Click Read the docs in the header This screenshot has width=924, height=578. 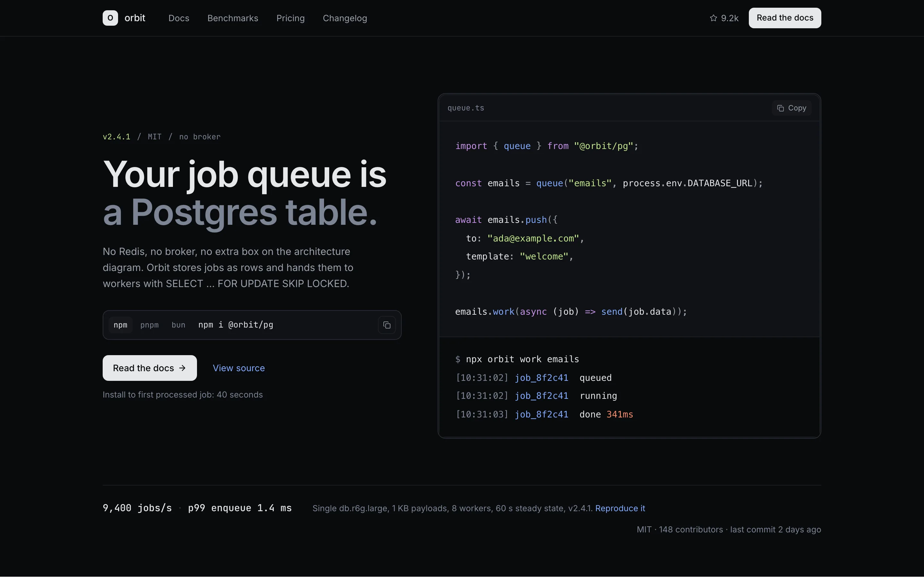point(785,18)
